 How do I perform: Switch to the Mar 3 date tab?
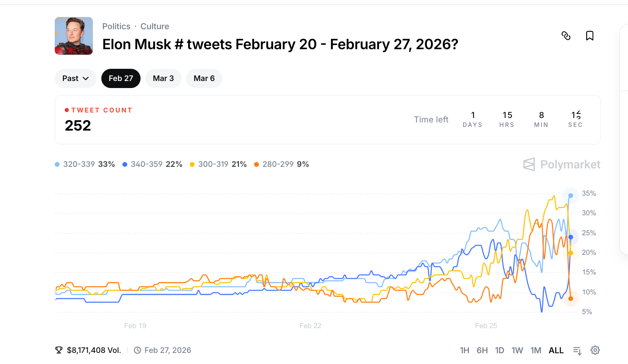coord(163,78)
